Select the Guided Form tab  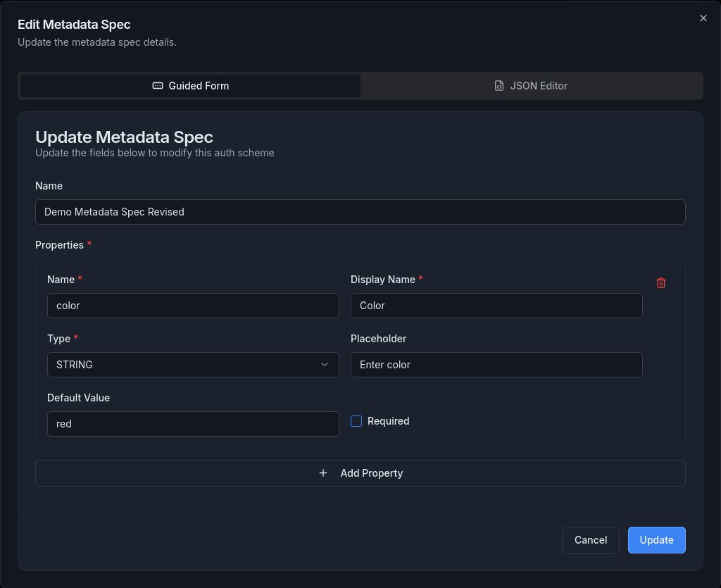pos(191,86)
